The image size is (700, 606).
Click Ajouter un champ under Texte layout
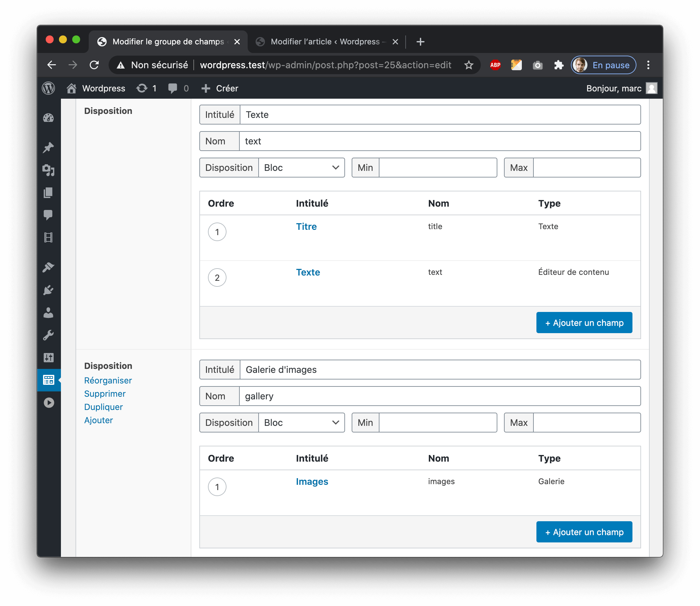[x=584, y=323]
